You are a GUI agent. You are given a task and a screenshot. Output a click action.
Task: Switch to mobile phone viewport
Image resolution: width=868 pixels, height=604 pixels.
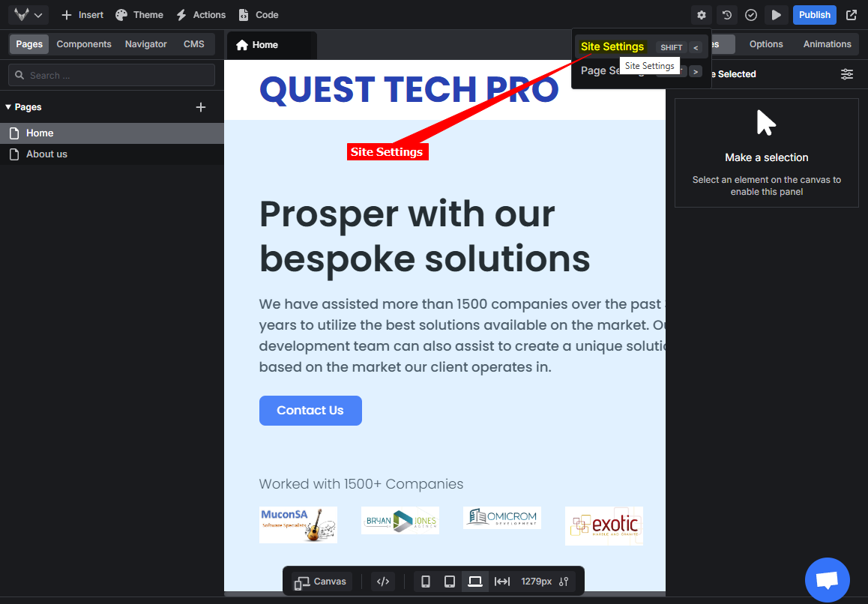pos(426,582)
